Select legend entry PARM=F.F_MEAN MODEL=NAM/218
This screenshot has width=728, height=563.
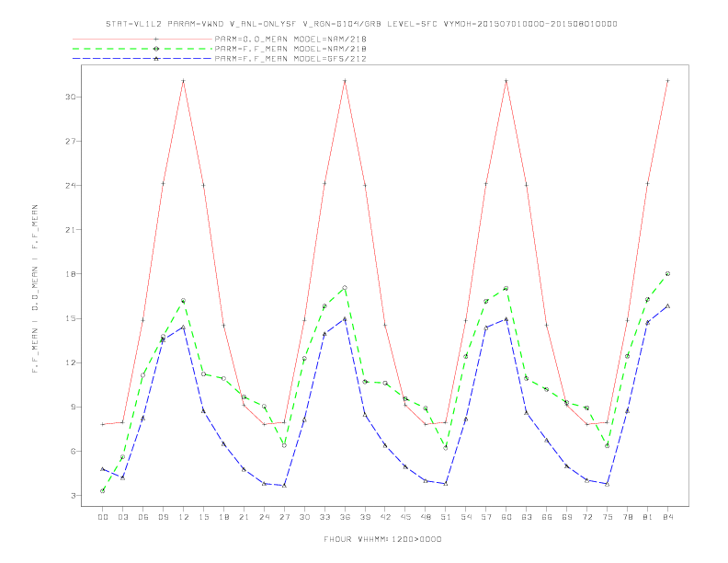coord(290,49)
